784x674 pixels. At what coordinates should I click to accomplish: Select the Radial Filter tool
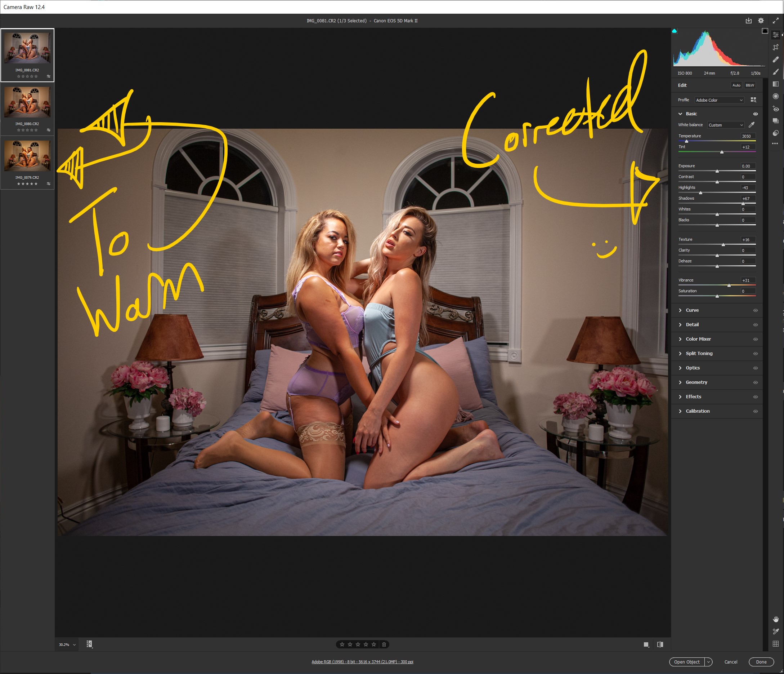pos(775,96)
